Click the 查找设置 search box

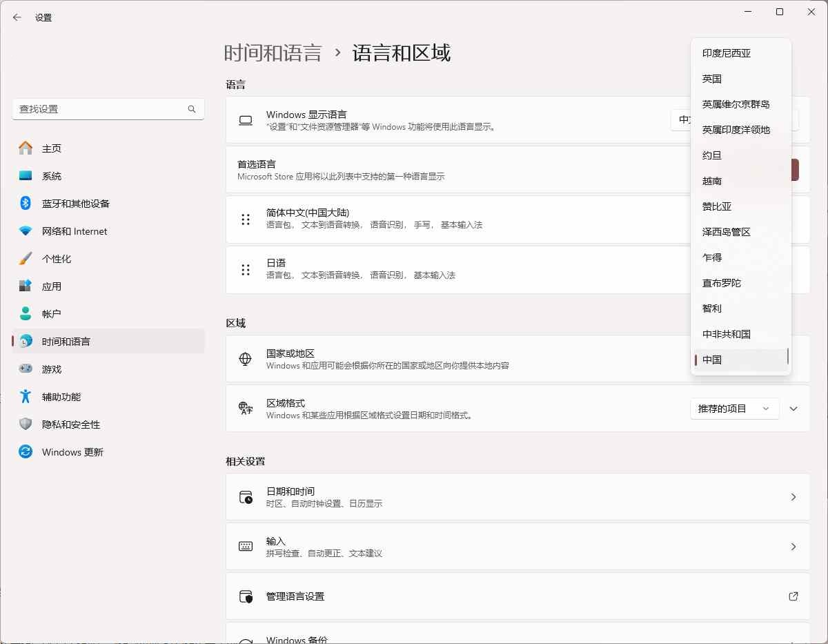108,109
